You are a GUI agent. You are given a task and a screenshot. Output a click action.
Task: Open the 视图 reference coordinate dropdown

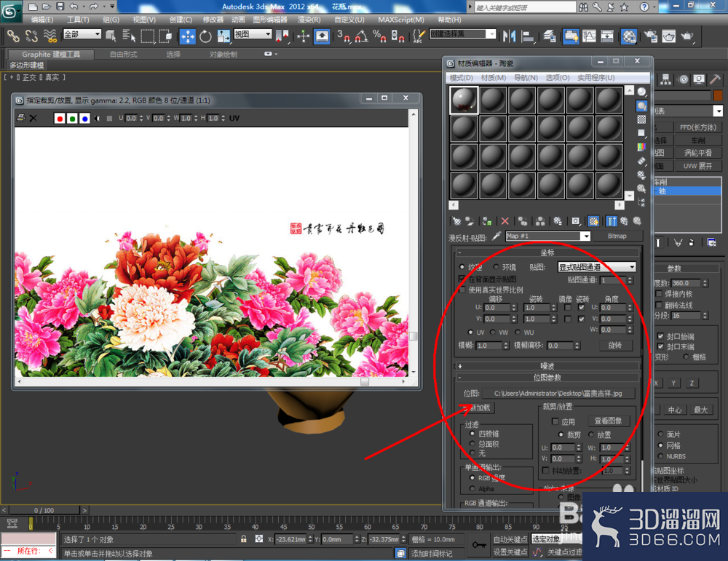(253, 34)
